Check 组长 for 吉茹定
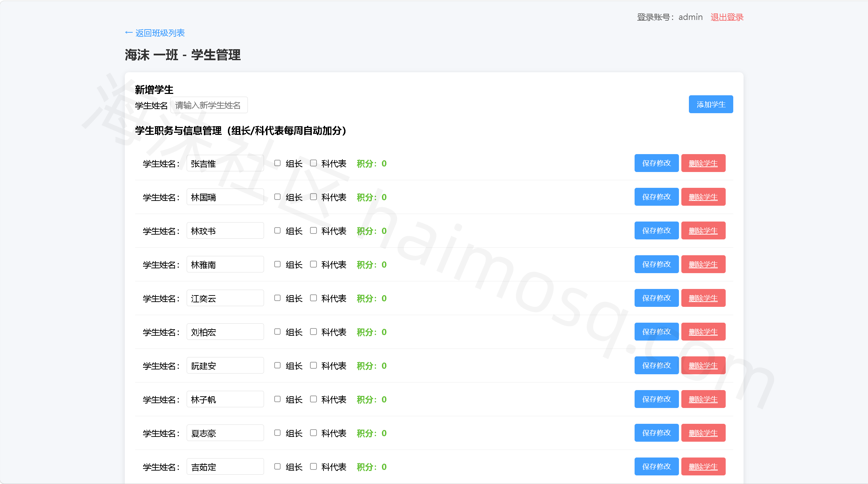The image size is (868, 484). click(x=277, y=466)
